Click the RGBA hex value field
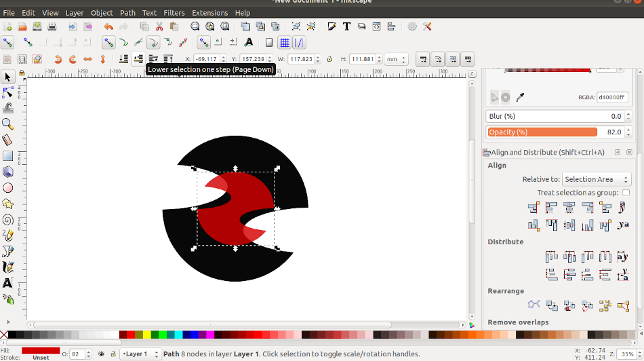Viewport: 644px width, 361px height. (612, 98)
